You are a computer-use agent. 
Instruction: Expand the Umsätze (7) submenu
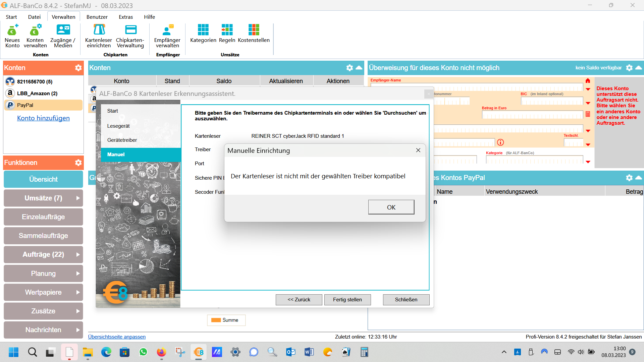pyautogui.click(x=78, y=198)
